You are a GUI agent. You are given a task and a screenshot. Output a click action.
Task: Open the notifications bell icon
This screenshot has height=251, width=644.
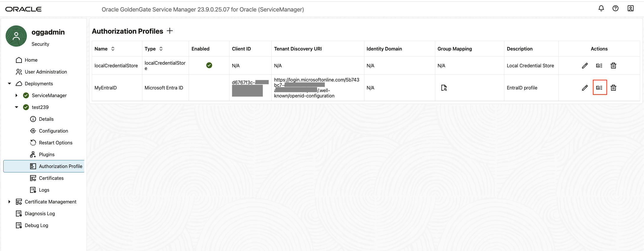(x=601, y=9)
